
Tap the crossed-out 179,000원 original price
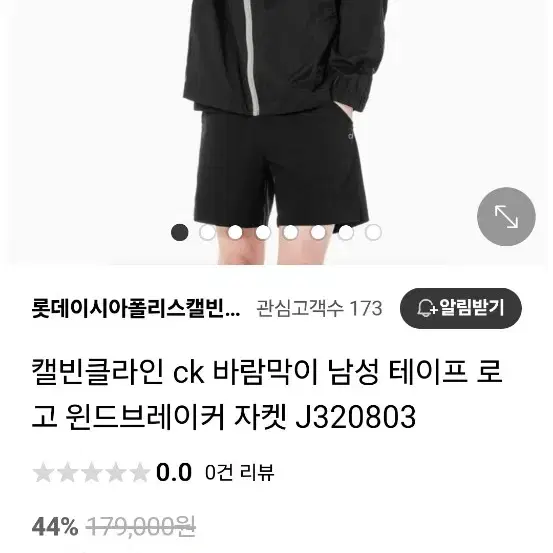coord(141,528)
